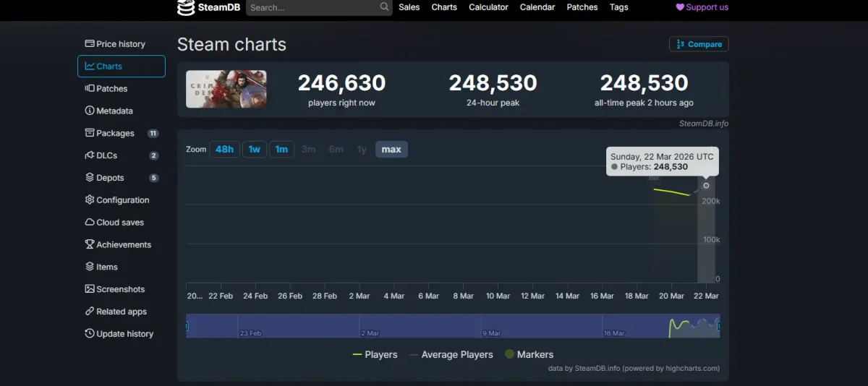This screenshot has width=868, height=386.
Task: Click the search magnifier icon
Action: click(x=384, y=7)
